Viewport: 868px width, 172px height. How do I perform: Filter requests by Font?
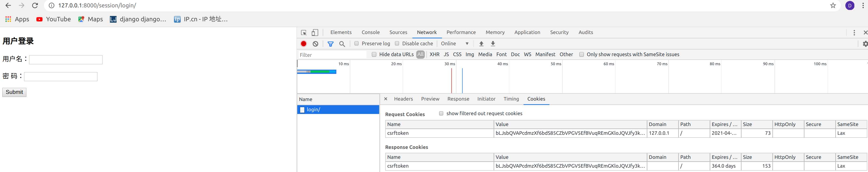tap(501, 55)
